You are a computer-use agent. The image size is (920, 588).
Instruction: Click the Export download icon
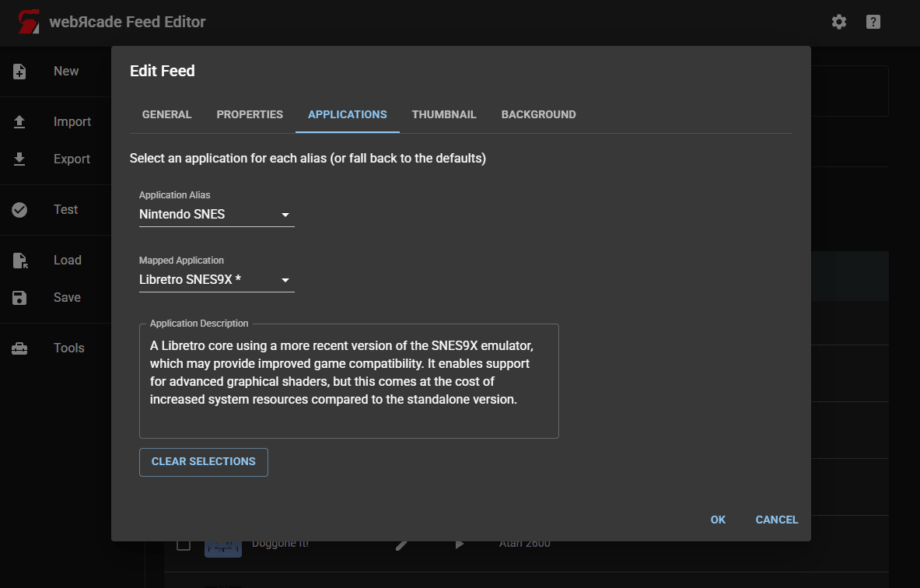(20, 159)
